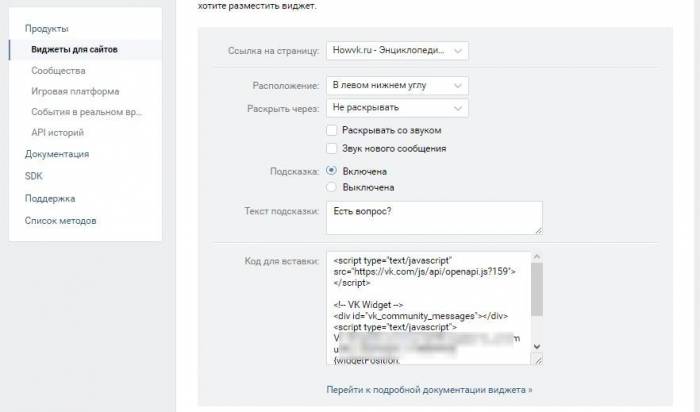Open the Сообщества sidebar item
Viewport: 700px width, 412px height.
(58, 71)
